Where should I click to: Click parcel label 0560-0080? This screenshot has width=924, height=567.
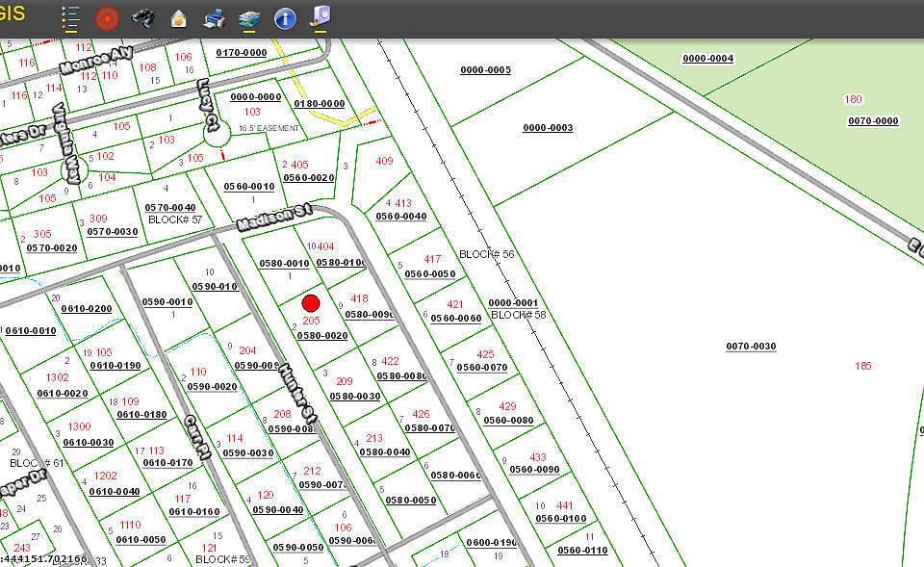(x=508, y=421)
